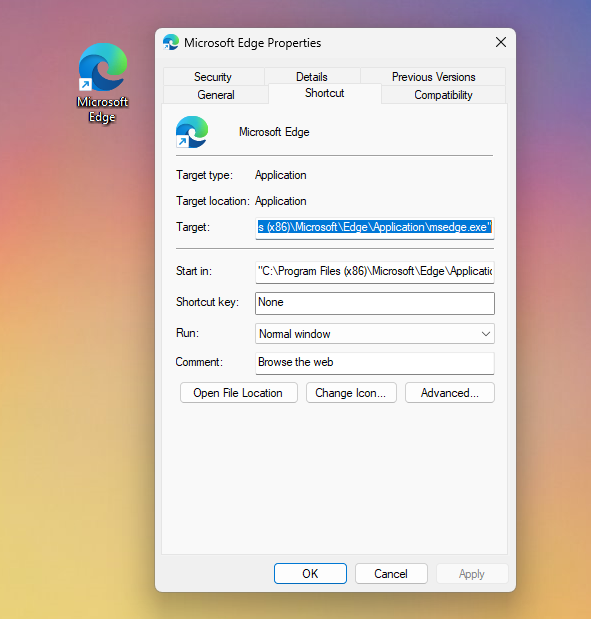Image resolution: width=591 pixels, height=619 pixels.
Task: Switch to the General tab
Action: (x=216, y=95)
